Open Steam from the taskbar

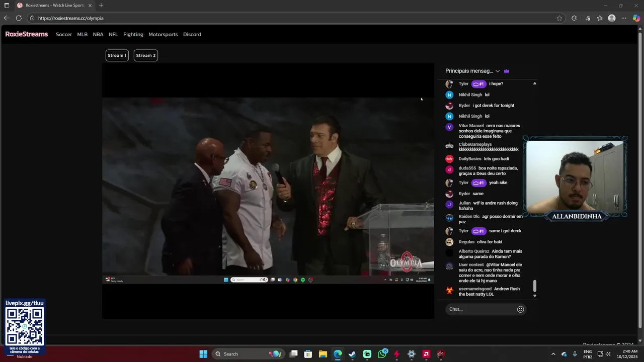coord(352,354)
